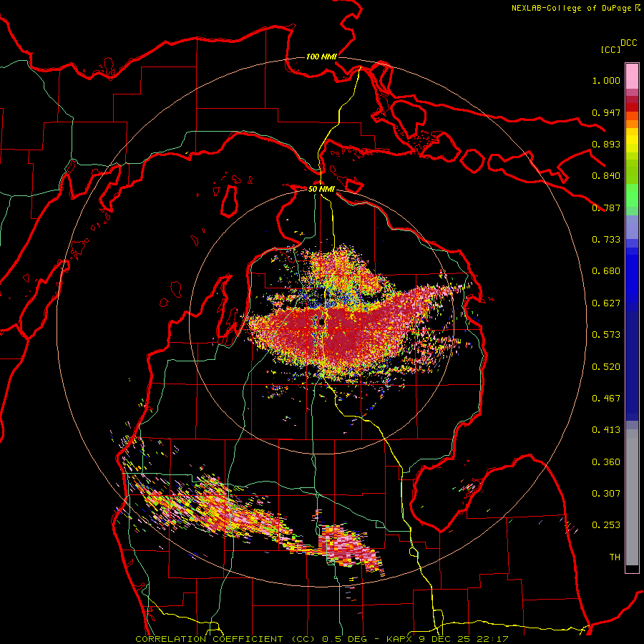Click the 0.467 scale value
Screen dimensions: 644x644
(606, 399)
